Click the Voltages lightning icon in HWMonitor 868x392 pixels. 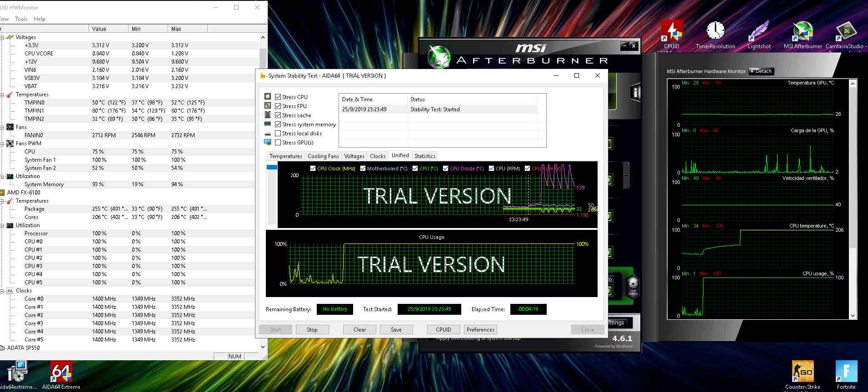click(x=10, y=37)
